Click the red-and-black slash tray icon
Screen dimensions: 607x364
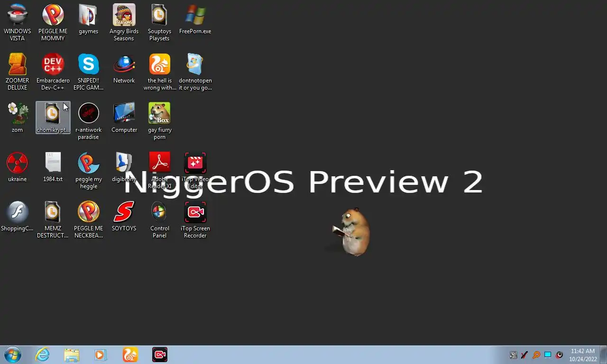pyautogui.click(x=524, y=355)
